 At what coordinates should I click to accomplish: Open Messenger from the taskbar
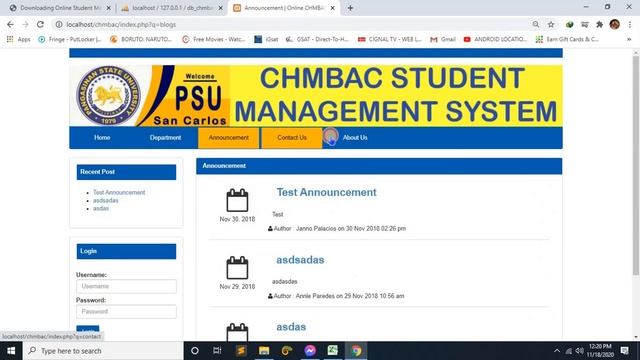[x=310, y=351]
